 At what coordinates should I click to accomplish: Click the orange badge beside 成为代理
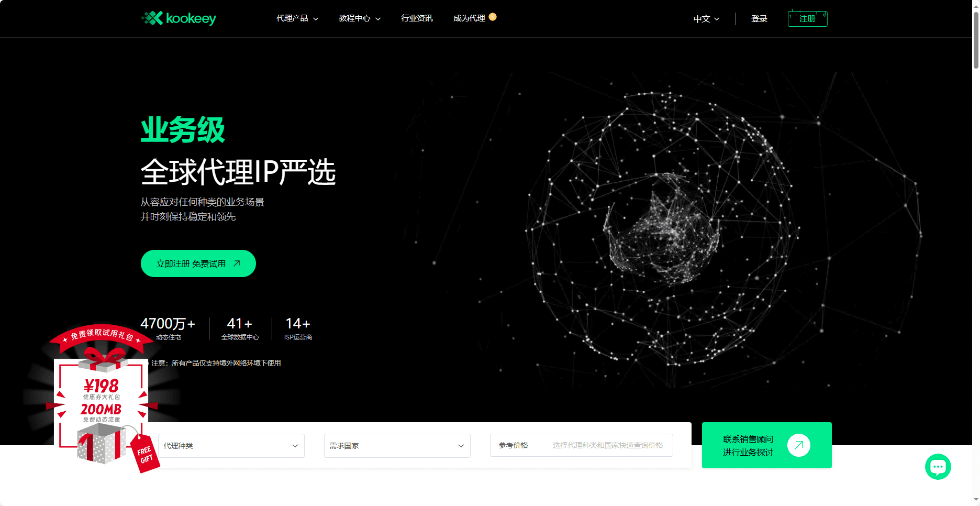(x=493, y=17)
